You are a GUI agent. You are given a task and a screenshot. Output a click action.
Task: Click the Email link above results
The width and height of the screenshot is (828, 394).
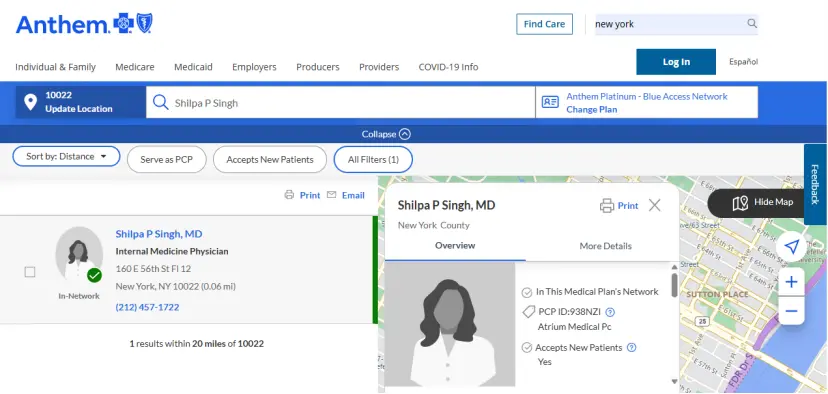click(x=353, y=195)
